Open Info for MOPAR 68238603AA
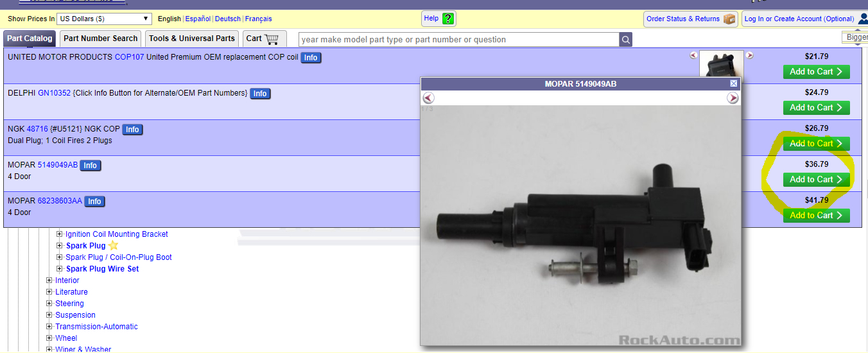The image size is (868, 353). 94,202
